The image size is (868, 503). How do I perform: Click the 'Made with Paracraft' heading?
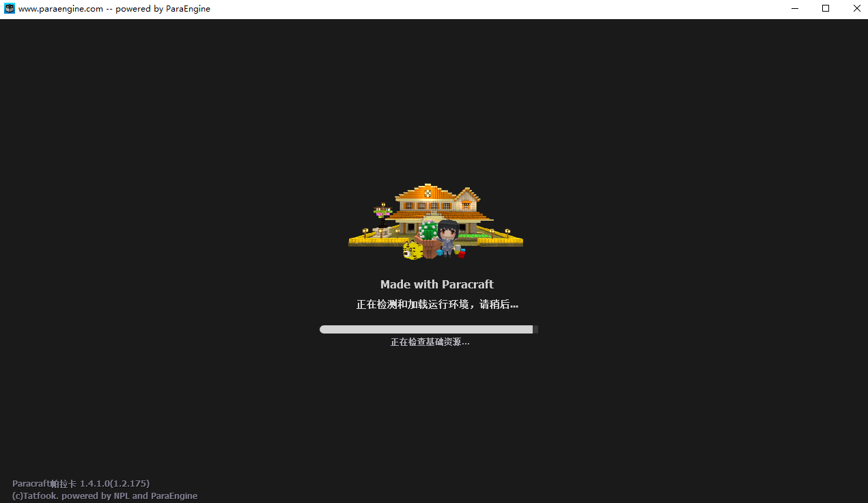click(x=437, y=284)
